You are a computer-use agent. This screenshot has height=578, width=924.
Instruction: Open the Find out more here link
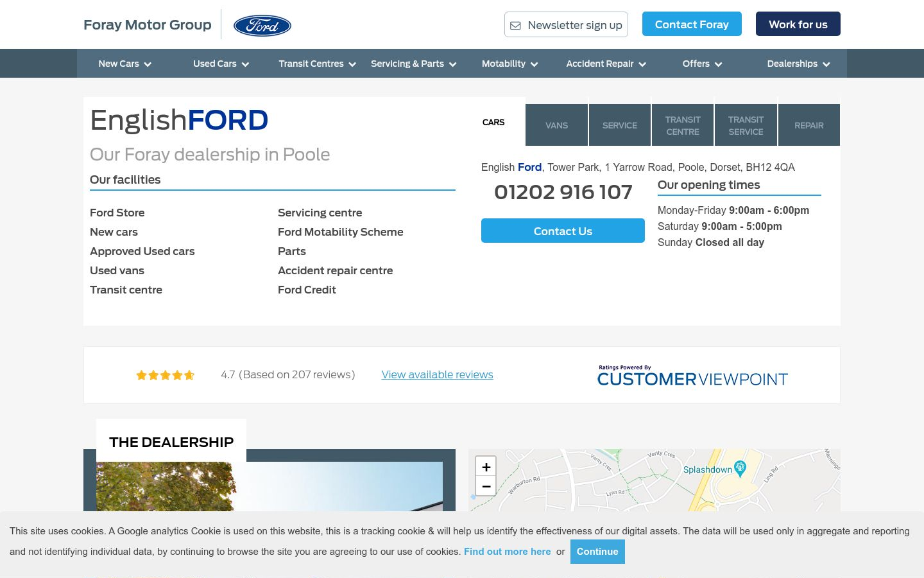tap(507, 552)
